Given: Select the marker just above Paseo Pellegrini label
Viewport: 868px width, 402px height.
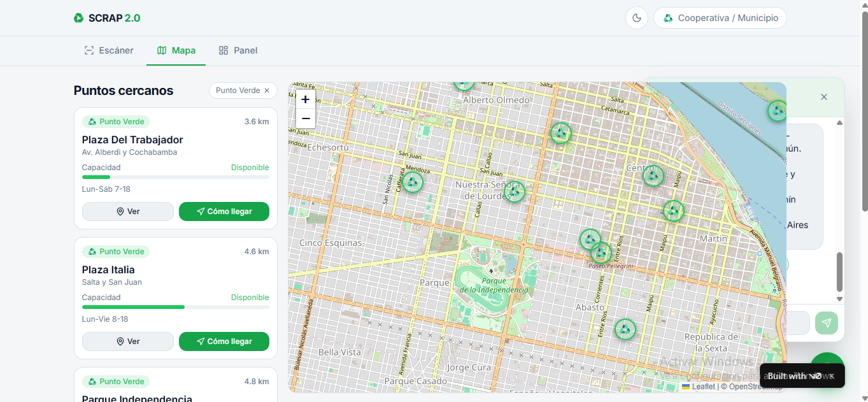Looking at the screenshot, I should point(601,252).
